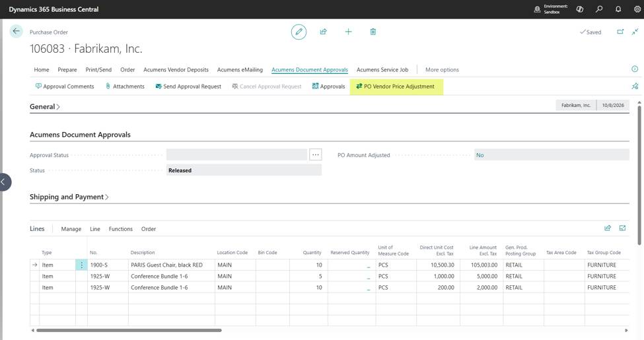Viewport: 644px width, 340px height.
Task: Open the Approval Status lookup ellipsis
Action: pos(316,154)
